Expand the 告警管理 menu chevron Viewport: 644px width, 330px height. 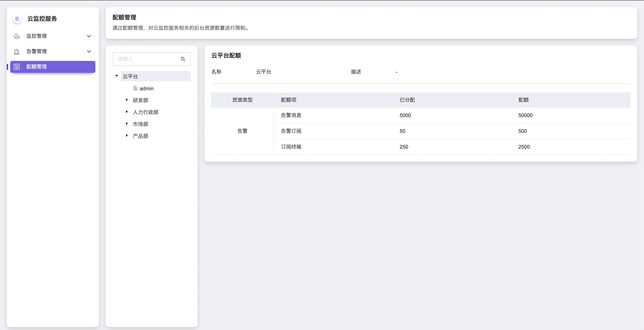click(x=89, y=52)
